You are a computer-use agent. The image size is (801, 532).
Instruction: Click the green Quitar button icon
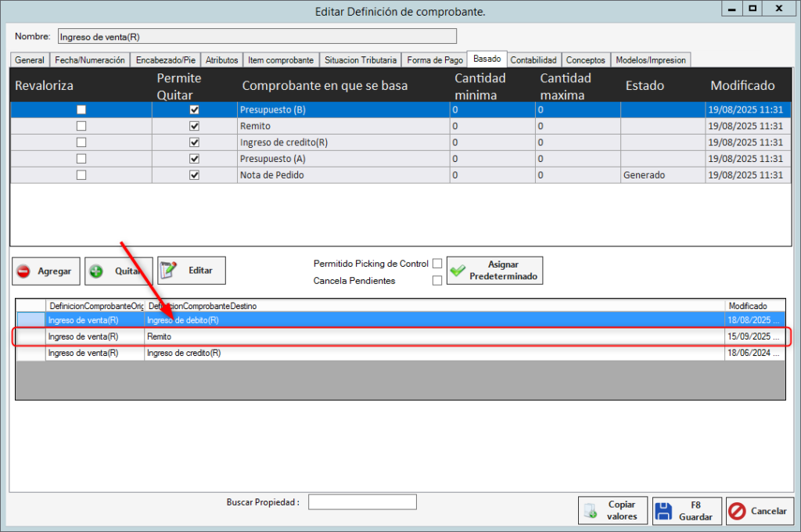(97, 271)
